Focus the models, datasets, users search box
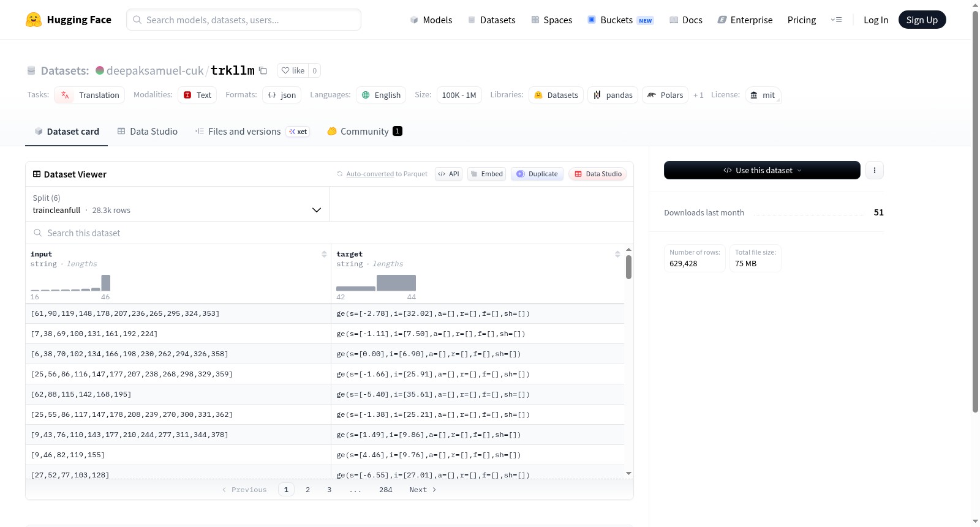The height and width of the screenshot is (527, 980). (244, 20)
